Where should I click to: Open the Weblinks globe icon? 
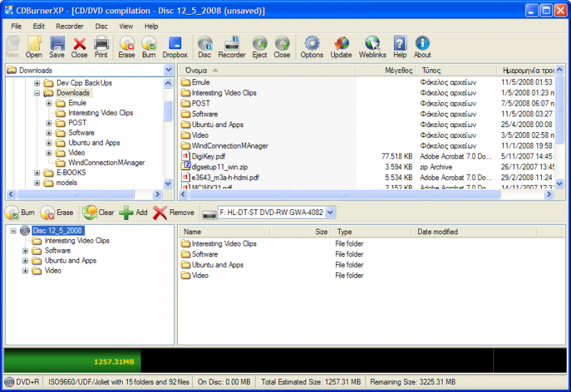[372, 47]
